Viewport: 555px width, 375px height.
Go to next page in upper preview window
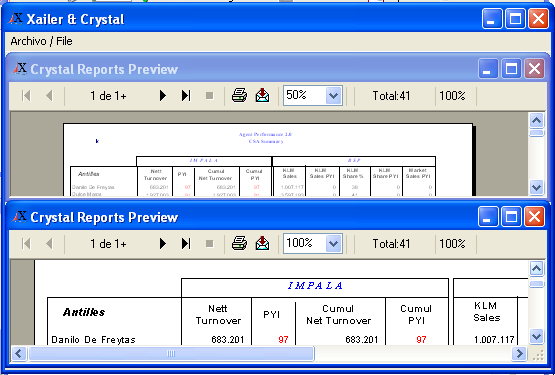coord(162,96)
